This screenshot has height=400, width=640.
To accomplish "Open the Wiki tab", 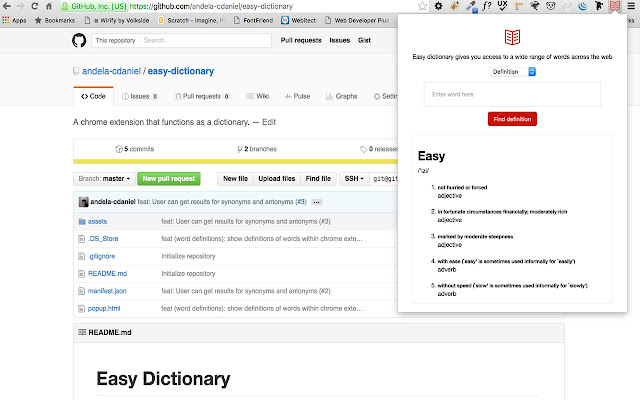I will pyautogui.click(x=258, y=96).
